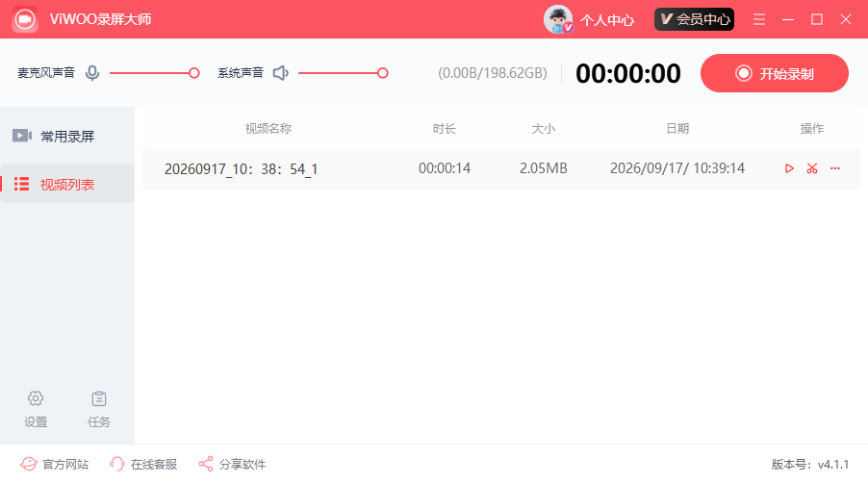
Task: Switch to 视频列表 tab
Action: (x=67, y=184)
